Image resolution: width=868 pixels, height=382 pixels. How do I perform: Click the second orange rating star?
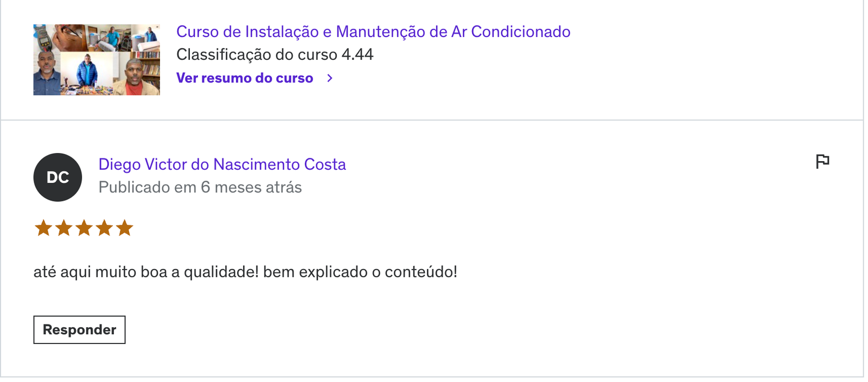[x=63, y=228]
